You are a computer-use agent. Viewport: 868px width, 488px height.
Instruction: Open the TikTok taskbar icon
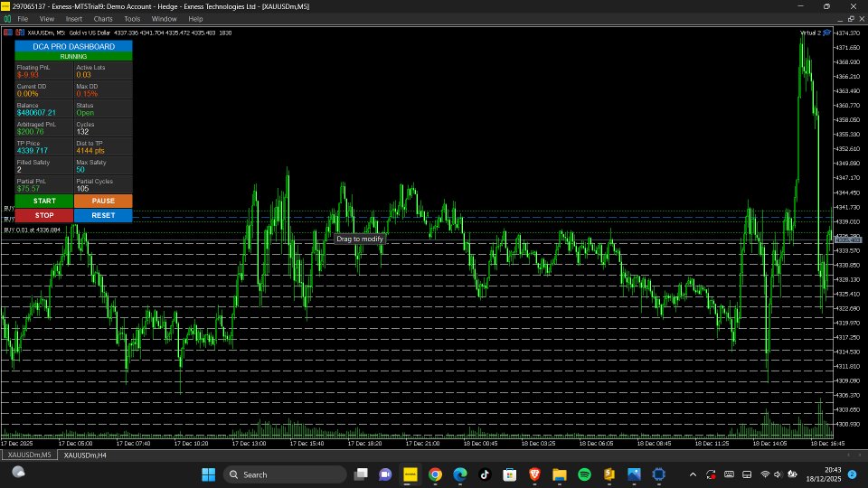[485, 474]
